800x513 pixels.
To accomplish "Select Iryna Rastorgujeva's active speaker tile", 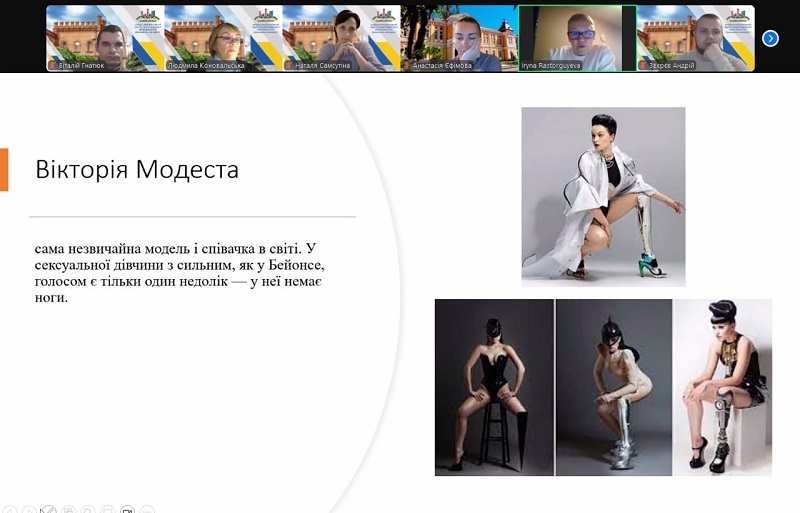I will coord(578,38).
